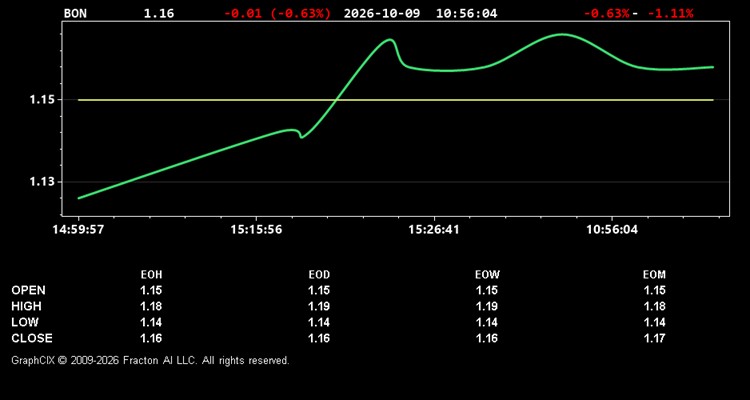Click the 1.13 y-axis label
The height and width of the screenshot is (400, 750).
[x=43, y=182]
